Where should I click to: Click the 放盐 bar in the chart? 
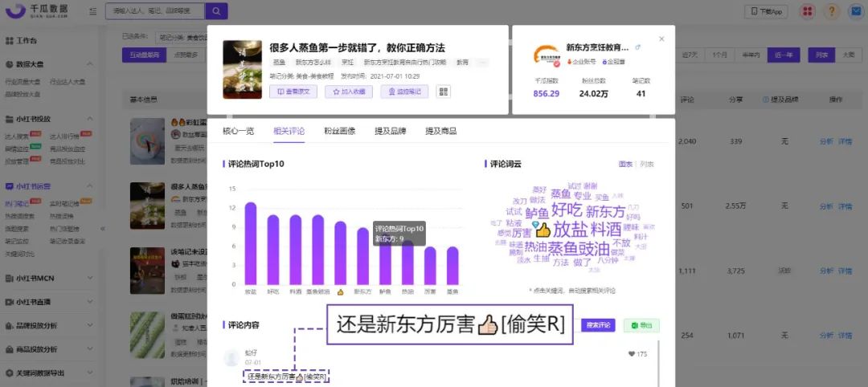pyautogui.click(x=251, y=243)
